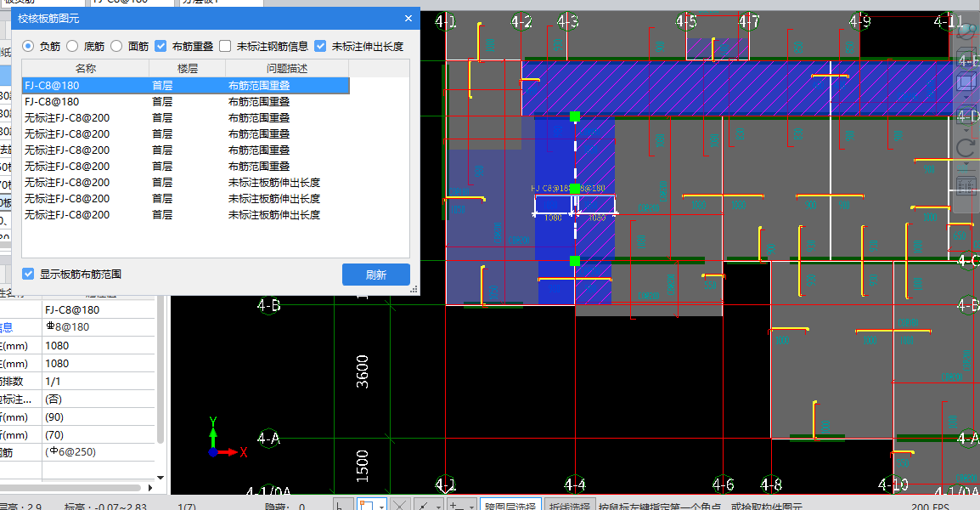Click the property panel scroll-right arrow

tap(150, 487)
